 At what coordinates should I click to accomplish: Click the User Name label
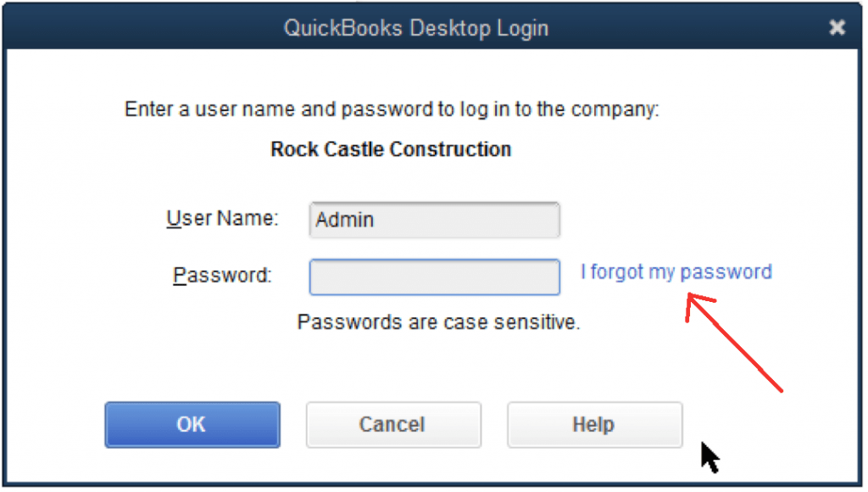[x=221, y=219]
